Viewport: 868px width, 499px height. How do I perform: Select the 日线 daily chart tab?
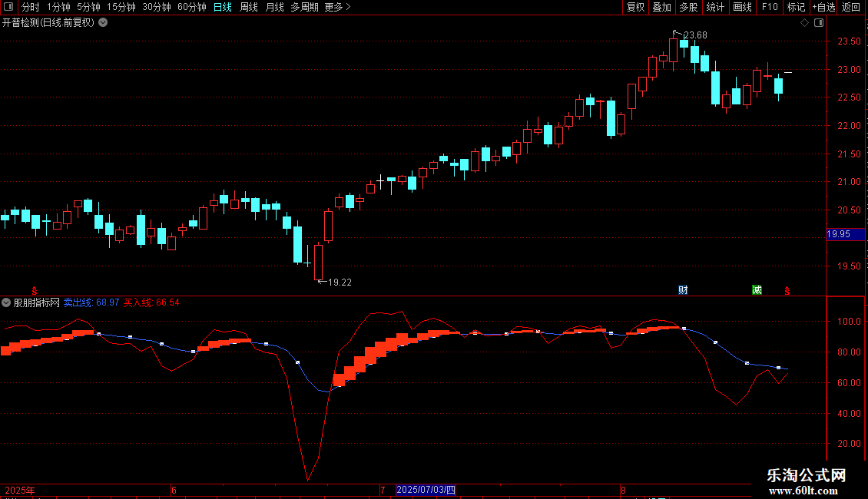click(x=223, y=7)
